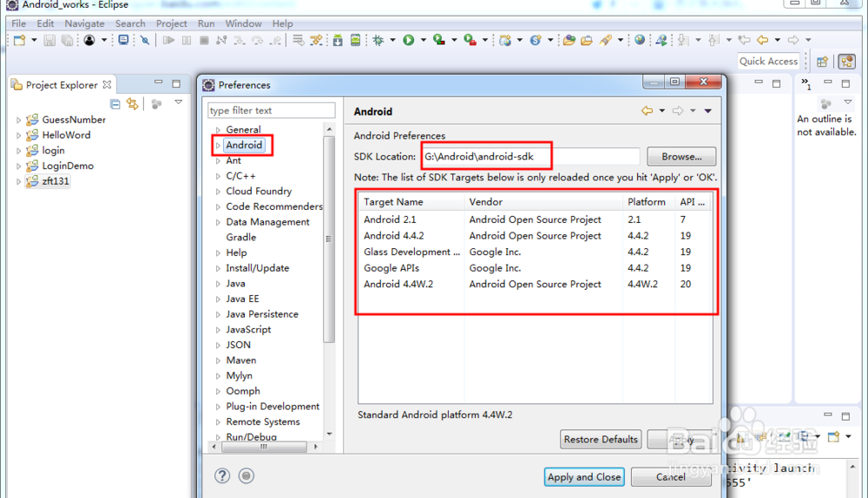Click the Debug bug toolbar icon
868x498 pixels.
click(x=378, y=40)
